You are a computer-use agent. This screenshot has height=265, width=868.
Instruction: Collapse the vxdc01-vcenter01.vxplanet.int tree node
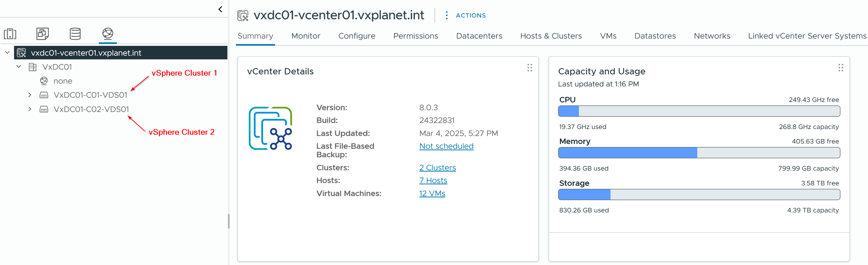(7, 53)
